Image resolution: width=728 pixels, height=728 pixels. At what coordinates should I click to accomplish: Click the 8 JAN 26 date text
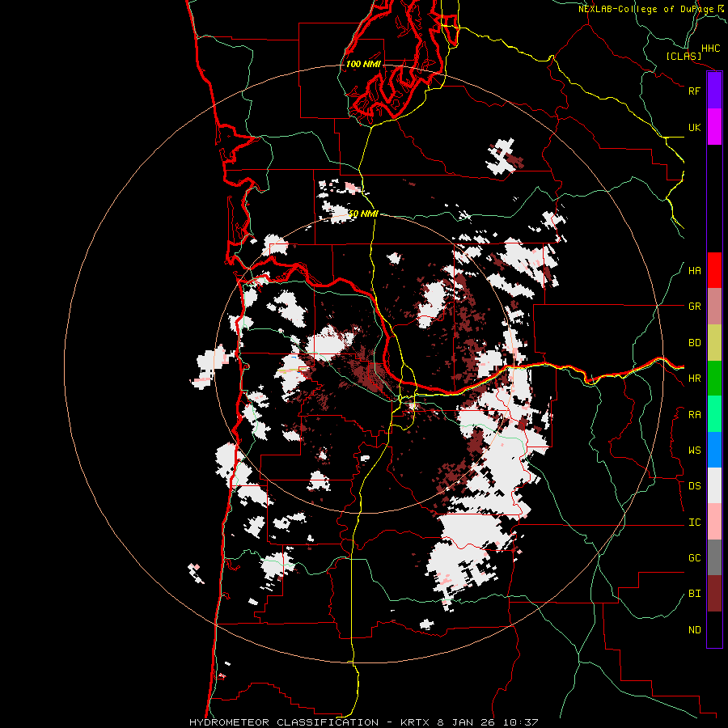coord(465,722)
